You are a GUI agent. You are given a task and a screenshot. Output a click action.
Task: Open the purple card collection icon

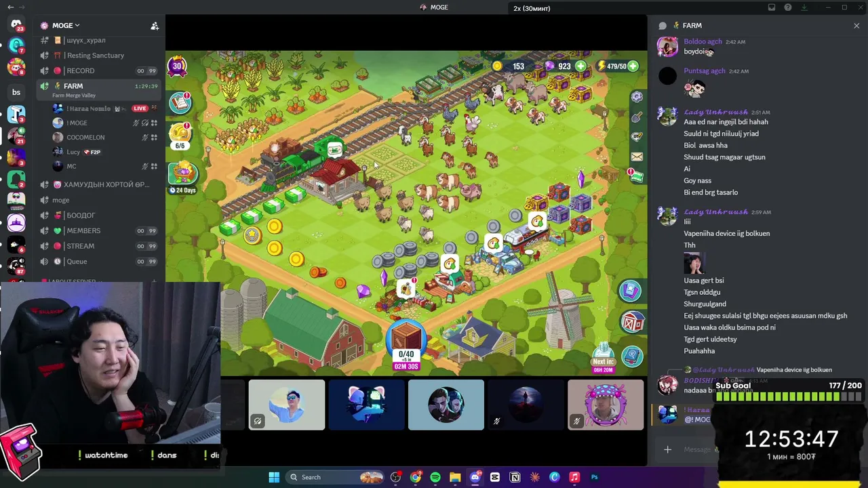pos(630,291)
